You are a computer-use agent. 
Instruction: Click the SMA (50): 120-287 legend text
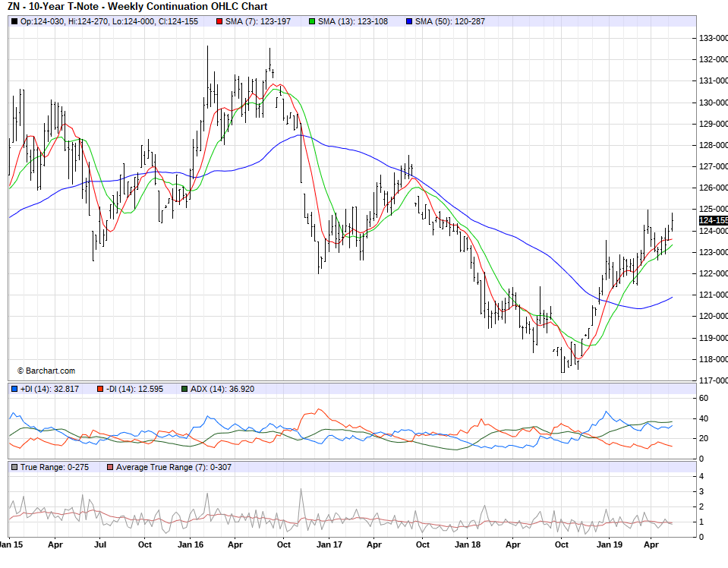(x=451, y=21)
